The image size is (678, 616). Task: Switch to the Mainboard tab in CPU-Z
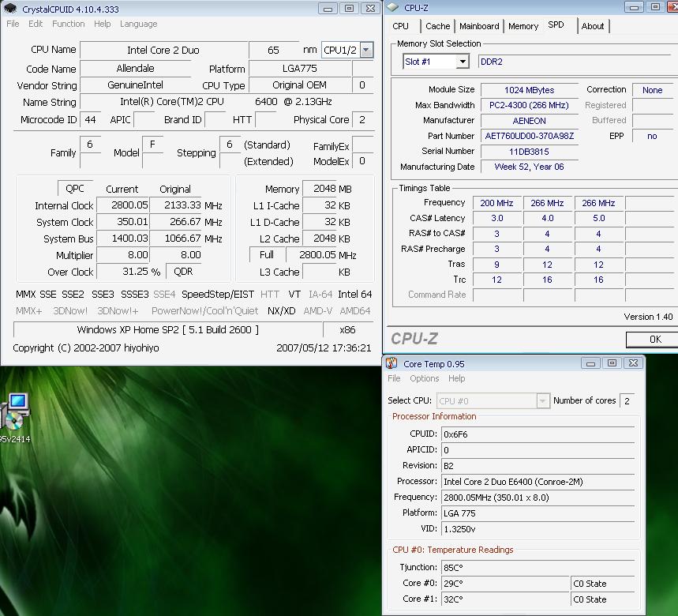(x=479, y=26)
